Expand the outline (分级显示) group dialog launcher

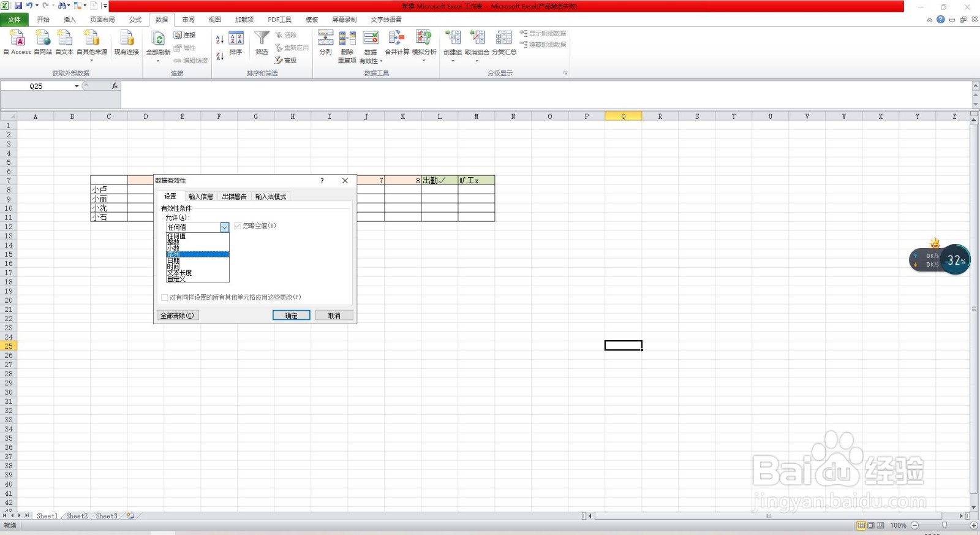point(565,73)
